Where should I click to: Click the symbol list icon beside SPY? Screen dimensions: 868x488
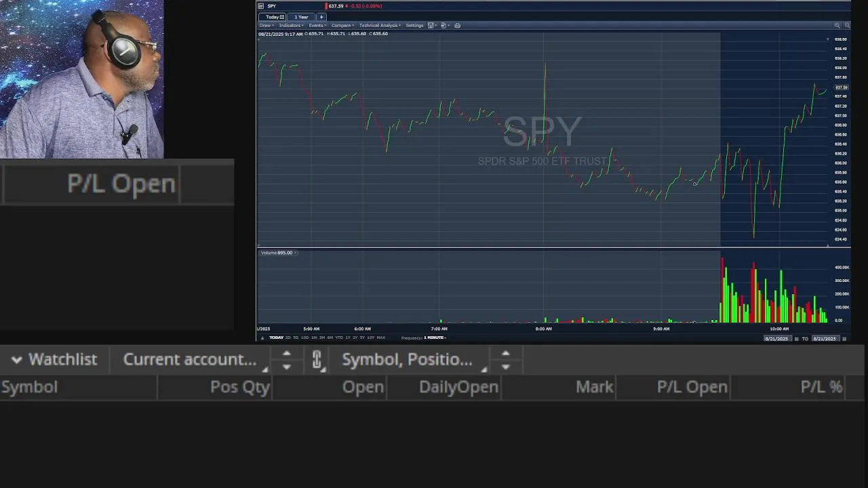point(261,6)
